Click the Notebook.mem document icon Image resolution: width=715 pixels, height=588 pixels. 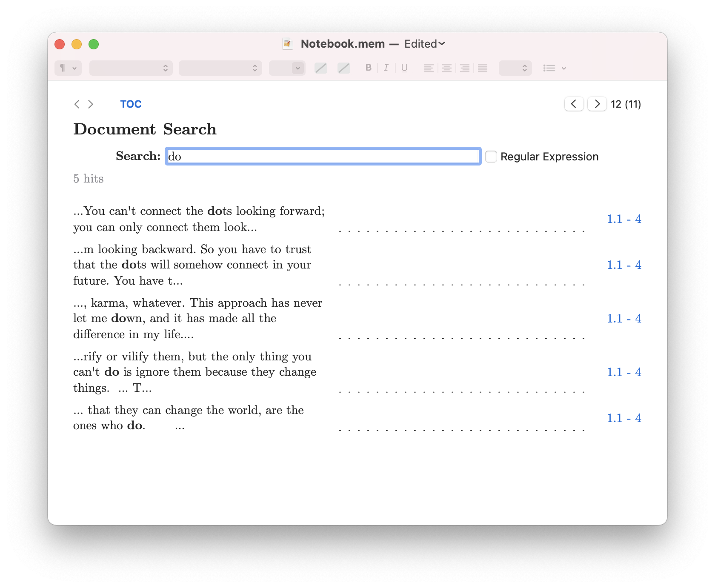tap(288, 44)
